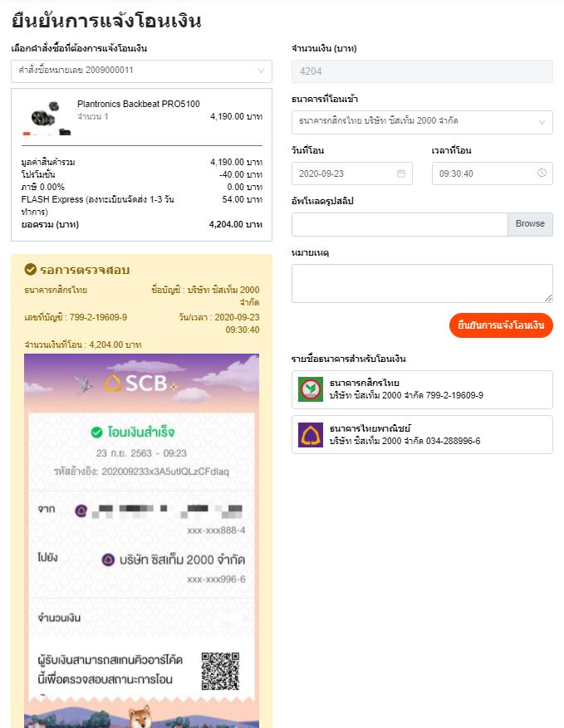Select the ธนาคารกสิกรไทย bank account card
The image size is (564, 728).
(422, 389)
